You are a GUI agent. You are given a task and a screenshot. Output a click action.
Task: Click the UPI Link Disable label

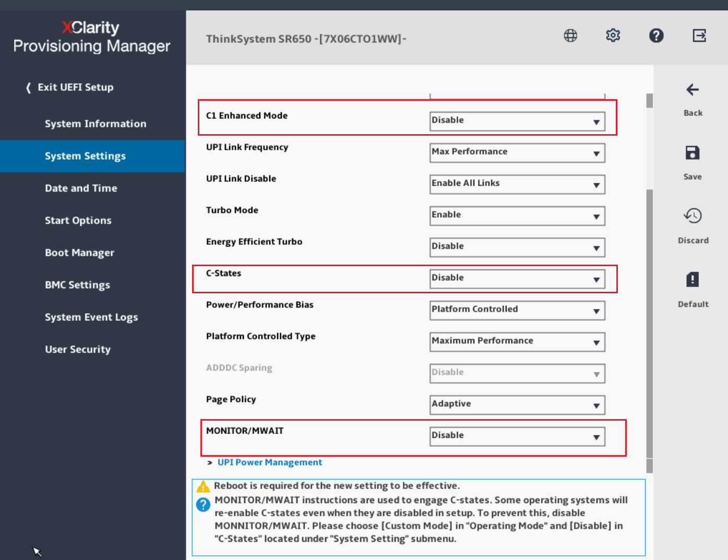click(x=241, y=178)
